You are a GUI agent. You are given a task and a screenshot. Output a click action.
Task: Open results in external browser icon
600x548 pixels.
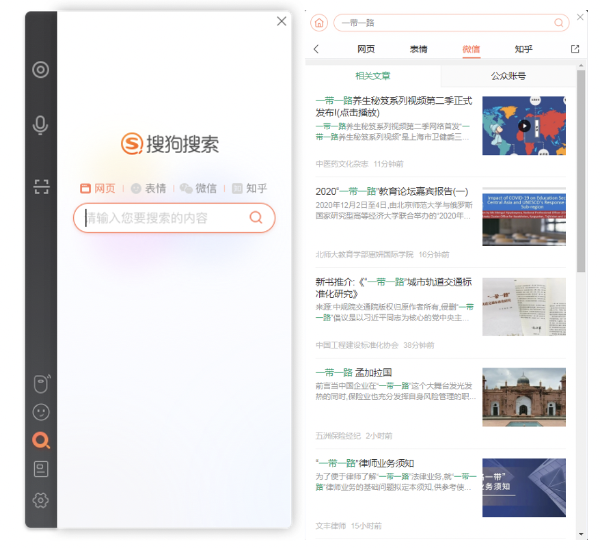tap(575, 49)
